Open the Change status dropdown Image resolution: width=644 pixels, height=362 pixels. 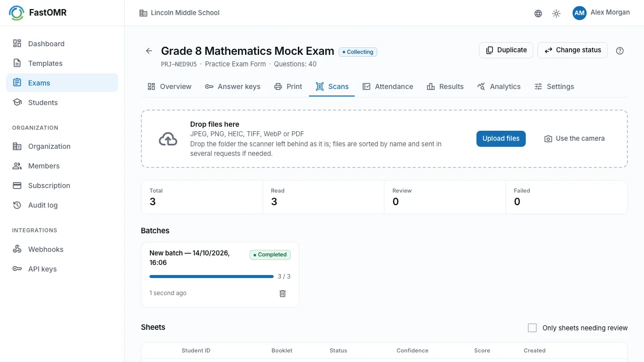[573, 50]
